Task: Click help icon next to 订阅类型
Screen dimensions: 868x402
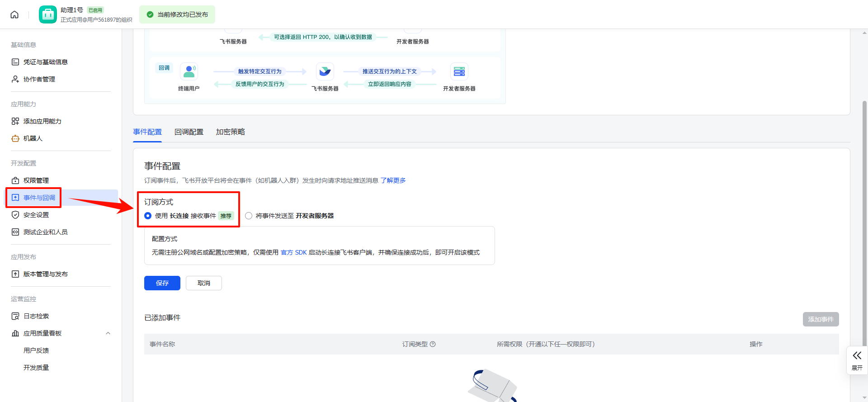Action: click(433, 344)
